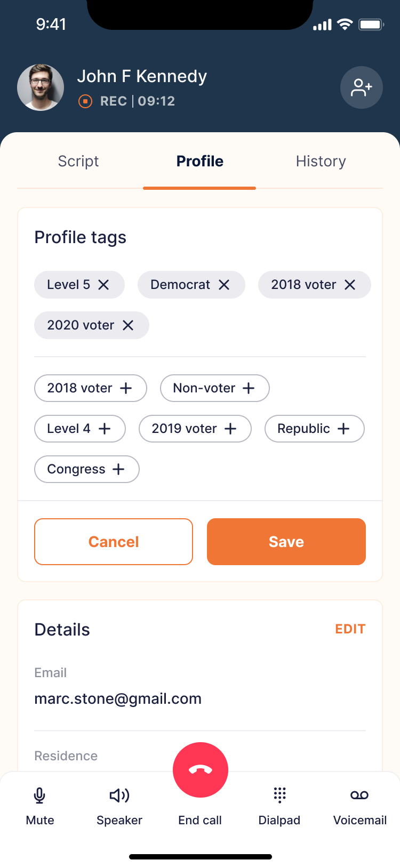
Task: Add the Republic tag
Action: point(343,429)
